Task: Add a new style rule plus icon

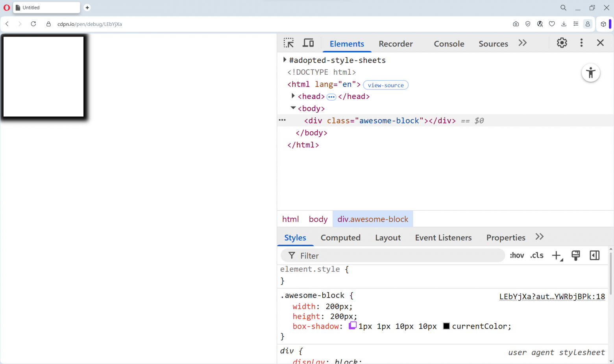Action: click(x=557, y=256)
